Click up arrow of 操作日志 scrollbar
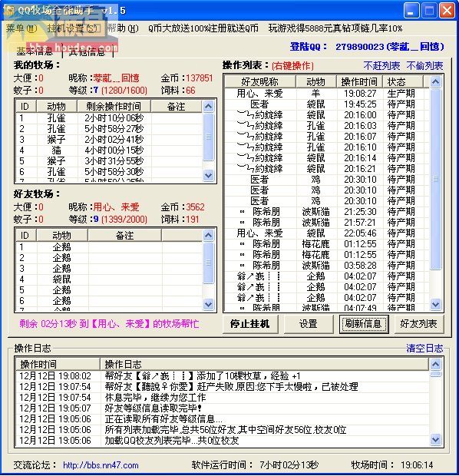The image size is (459, 476). (x=436, y=364)
